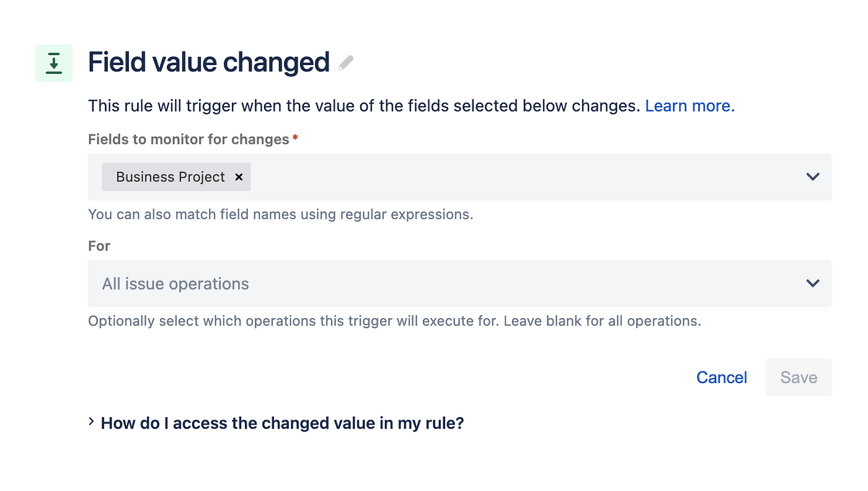Click the red required asterisk
Screen dimensions: 868x491
click(x=295, y=138)
